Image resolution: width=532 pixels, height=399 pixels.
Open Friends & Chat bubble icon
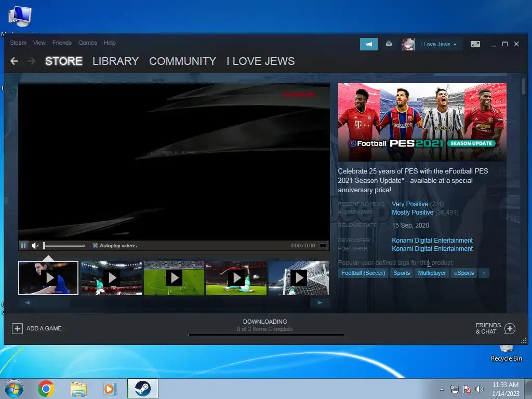tap(510, 328)
